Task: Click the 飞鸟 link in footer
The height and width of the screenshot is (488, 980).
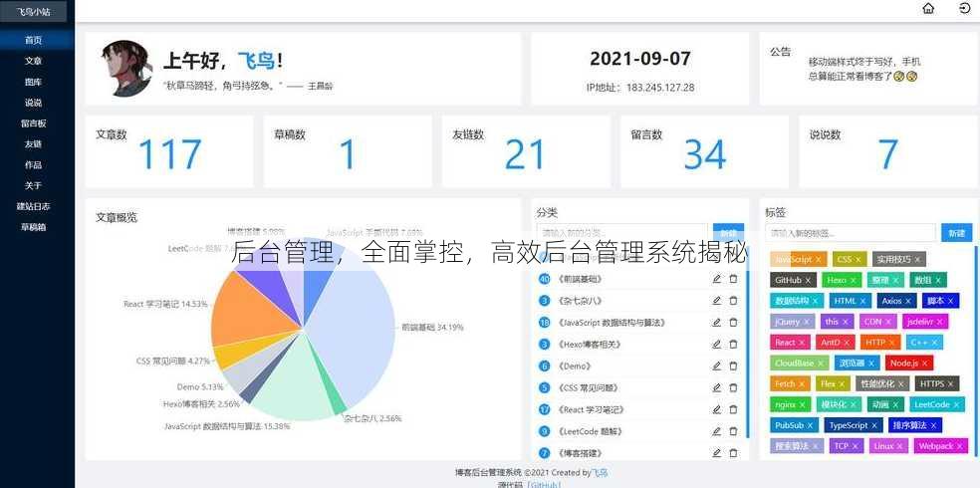Action: (600, 473)
